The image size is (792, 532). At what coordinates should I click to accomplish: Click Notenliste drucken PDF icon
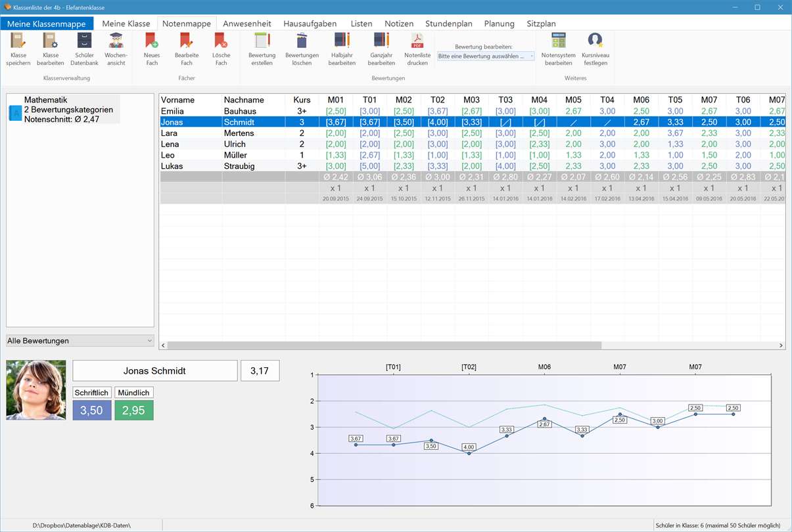(417, 41)
